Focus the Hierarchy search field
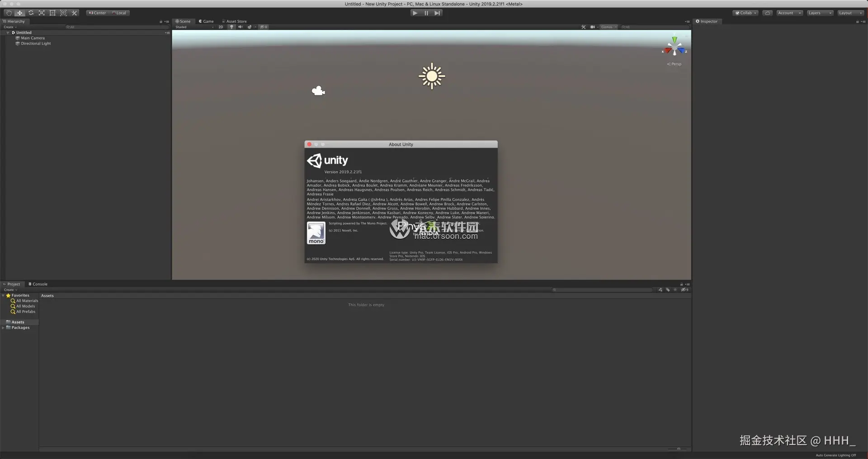 [117, 27]
